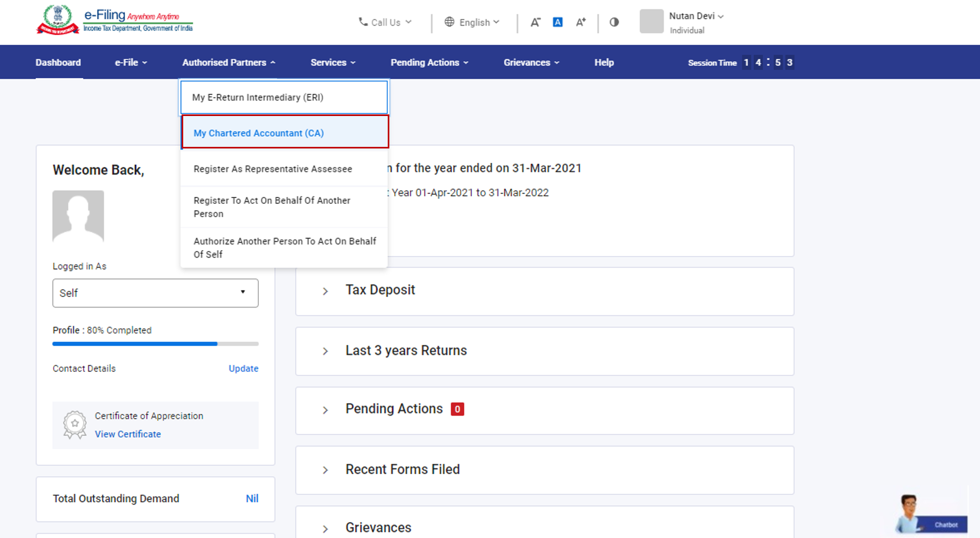Screen dimensions: 980x538
Task: Open View Certificate link
Action: click(x=127, y=434)
